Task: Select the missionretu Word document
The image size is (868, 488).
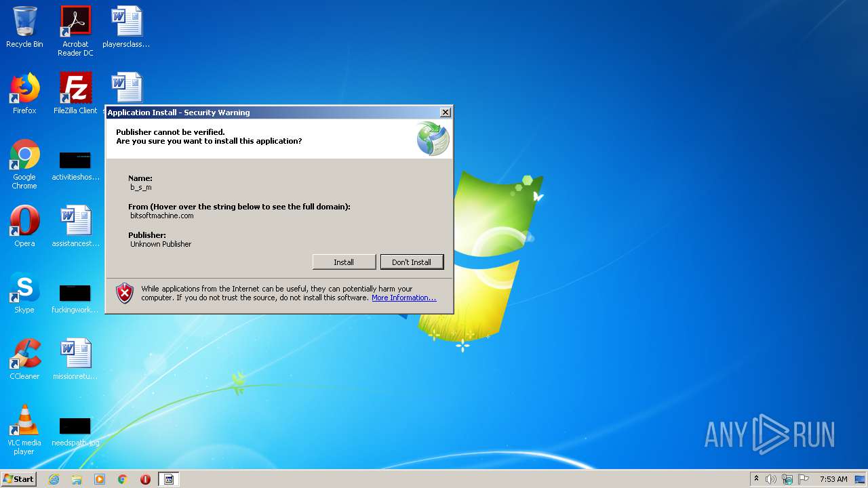Action: tap(75, 359)
